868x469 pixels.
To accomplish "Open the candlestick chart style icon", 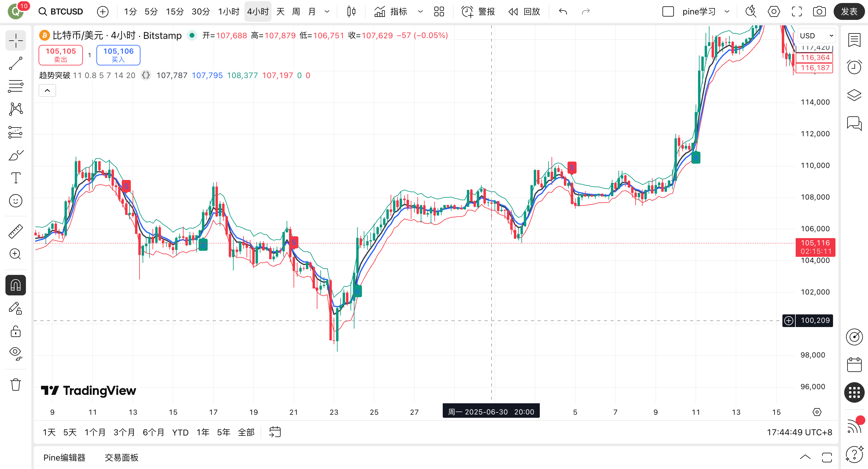I will [351, 12].
